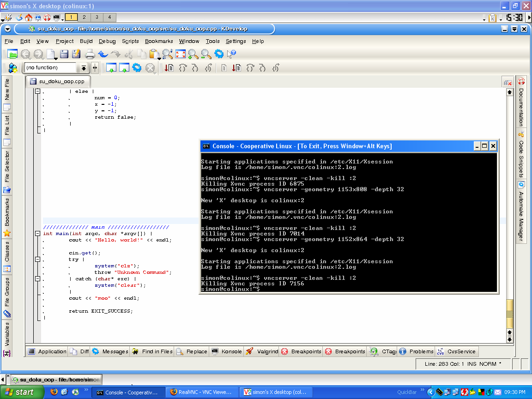Click the Paste clipboard icon

tap(154, 54)
